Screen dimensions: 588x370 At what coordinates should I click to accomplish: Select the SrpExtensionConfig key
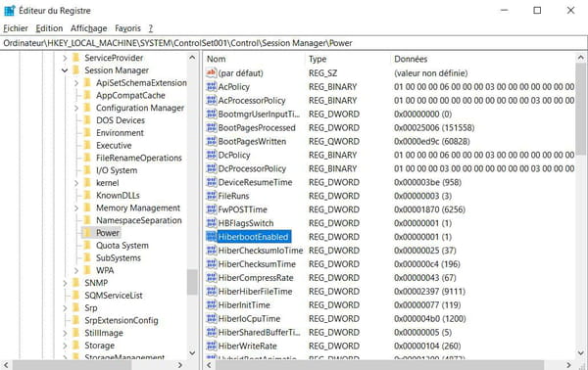(x=122, y=320)
